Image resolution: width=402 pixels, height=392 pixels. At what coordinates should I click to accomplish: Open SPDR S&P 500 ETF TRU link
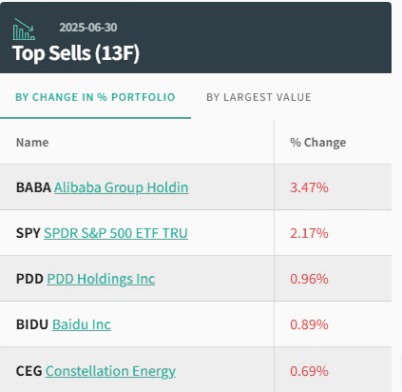pyautogui.click(x=116, y=233)
